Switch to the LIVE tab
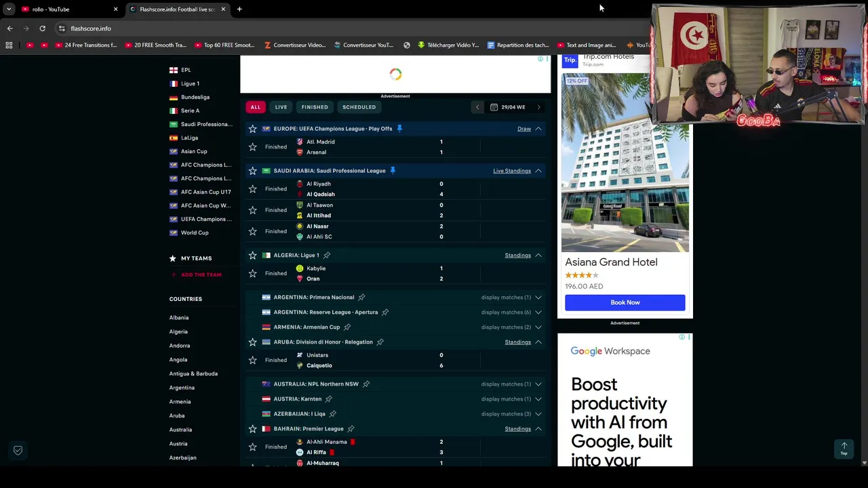The width and height of the screenshot is (868, 488). tap(281, 107)
